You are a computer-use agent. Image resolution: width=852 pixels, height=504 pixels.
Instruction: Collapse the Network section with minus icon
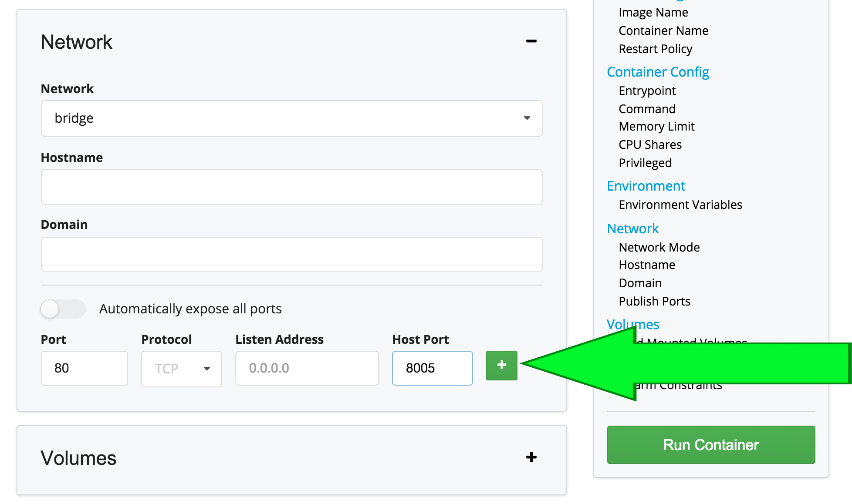click(x=531, y=41)
